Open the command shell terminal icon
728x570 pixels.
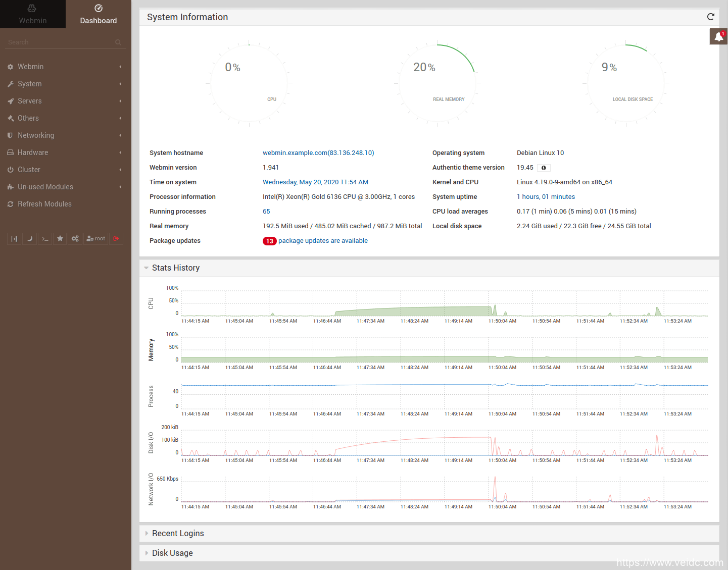click(45, 239)
